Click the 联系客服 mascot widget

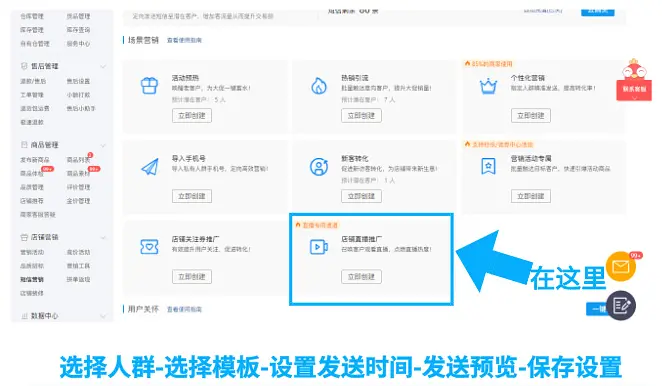pyautogui.click(x=634, y=80)
